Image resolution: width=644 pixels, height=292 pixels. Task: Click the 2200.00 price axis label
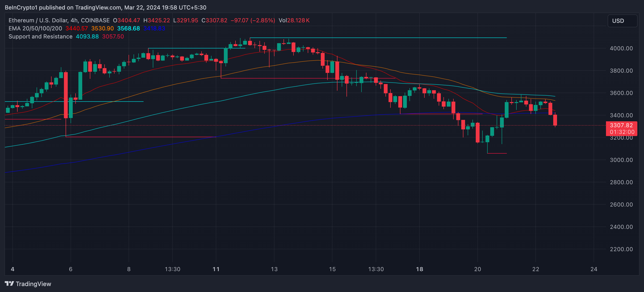point(621,249)
